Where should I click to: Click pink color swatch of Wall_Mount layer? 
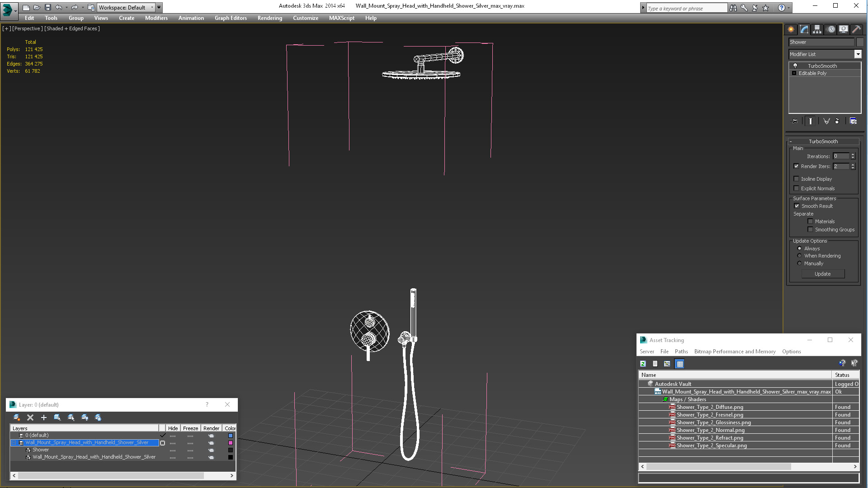coord(230,443)
